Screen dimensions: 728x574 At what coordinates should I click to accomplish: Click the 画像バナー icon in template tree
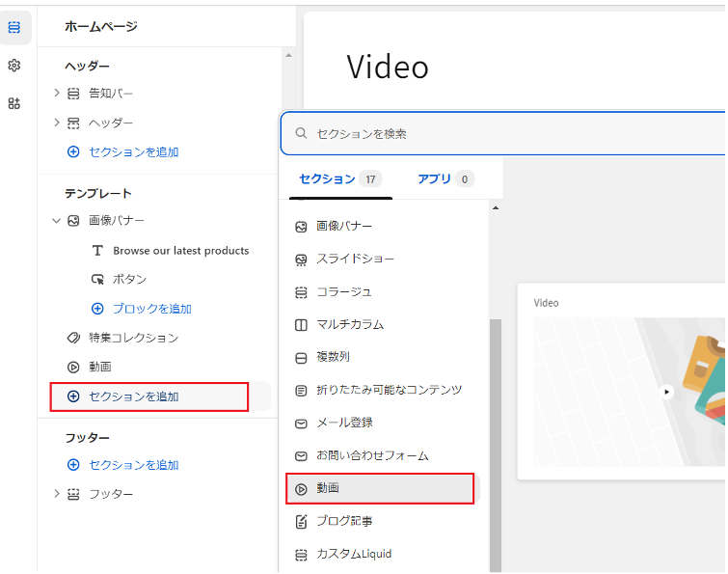pyautogui.click(x=73, y=221)
